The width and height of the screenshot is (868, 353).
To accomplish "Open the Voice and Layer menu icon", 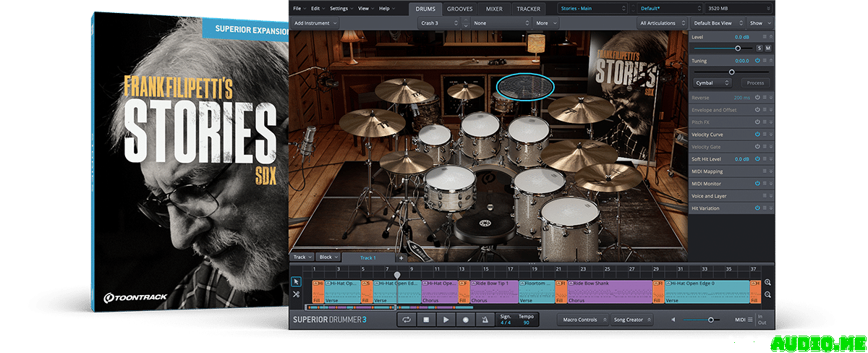I will (765, 196).
